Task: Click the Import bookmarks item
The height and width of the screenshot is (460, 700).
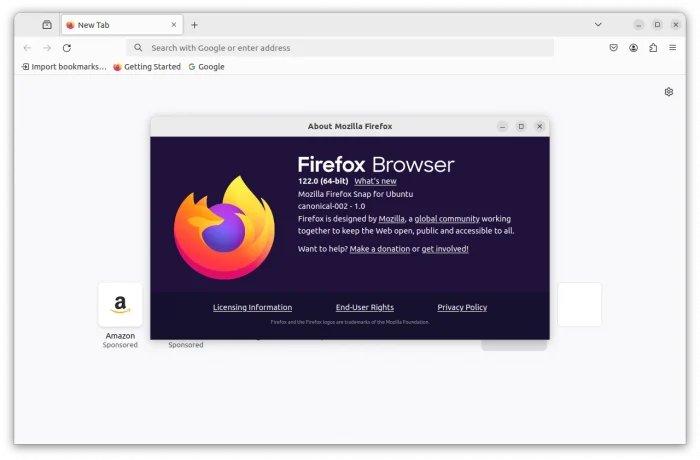Action: click(63, 67)
